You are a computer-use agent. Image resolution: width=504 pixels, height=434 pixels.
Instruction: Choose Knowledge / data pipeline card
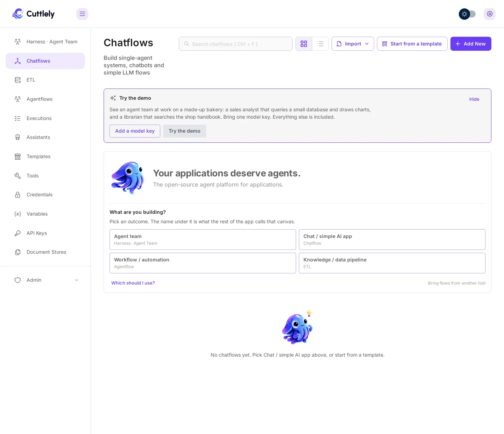coord(392,263)
